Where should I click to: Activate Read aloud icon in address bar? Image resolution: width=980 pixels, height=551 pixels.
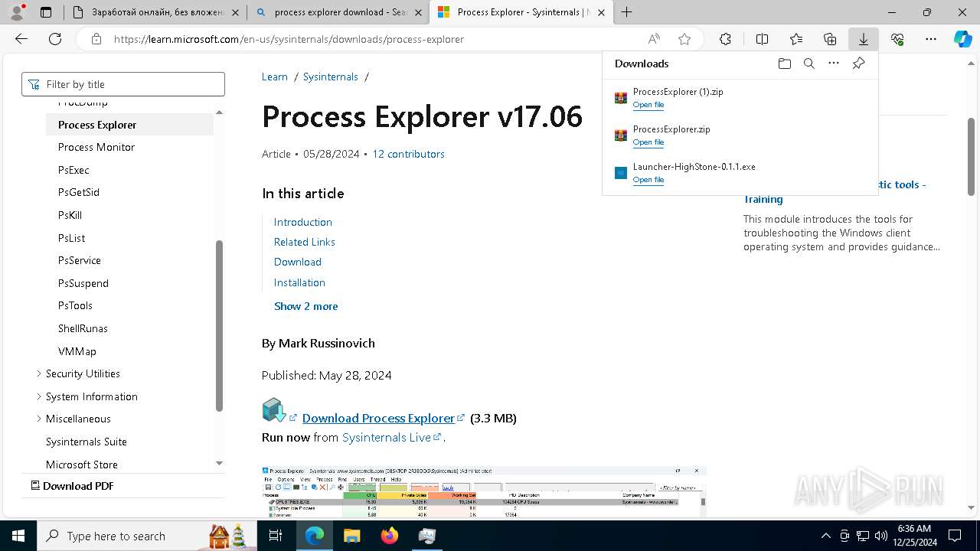[x=654, y=39]
